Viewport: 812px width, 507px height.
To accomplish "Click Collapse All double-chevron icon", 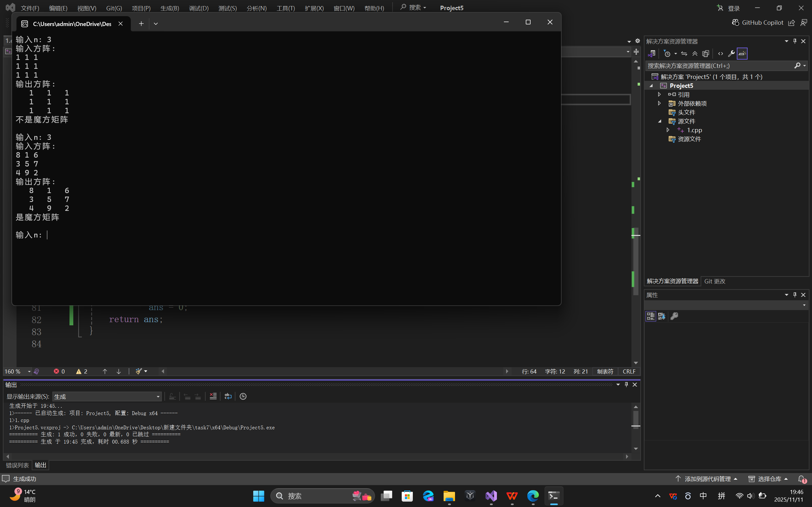I will point(695,54).
